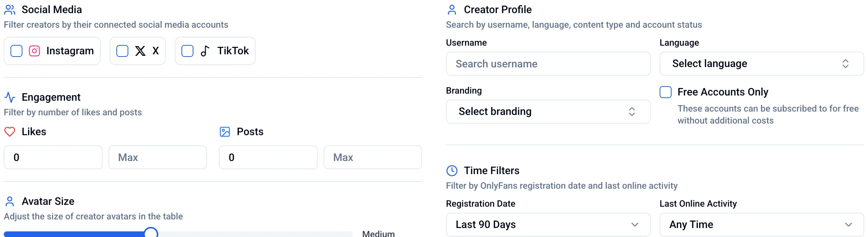This screenshot has height=237, width=868.
Task: Open the Last Online Activity dropdown
Action: click(x=761, y=224)
